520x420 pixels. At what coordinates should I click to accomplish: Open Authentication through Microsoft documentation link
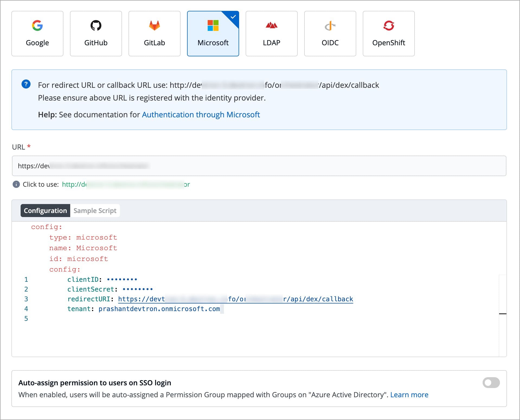[x=201, y=115]
